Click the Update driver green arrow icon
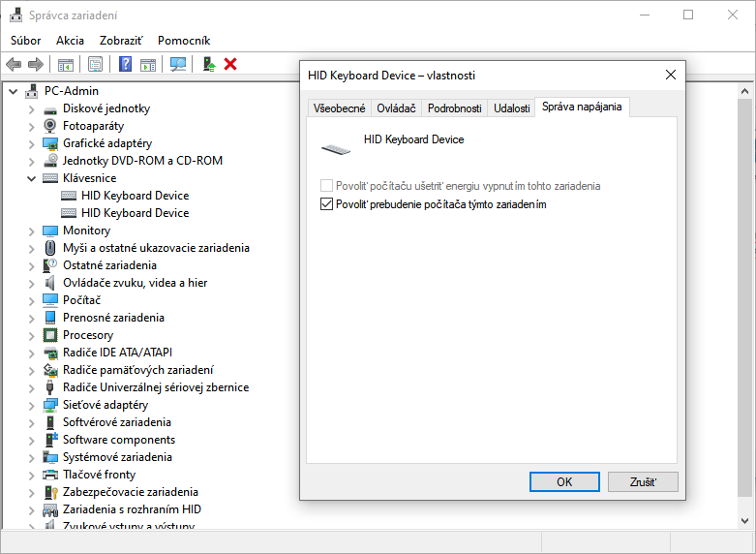The width and height of the screenshot is (756, 554). [x=208, y=64]
